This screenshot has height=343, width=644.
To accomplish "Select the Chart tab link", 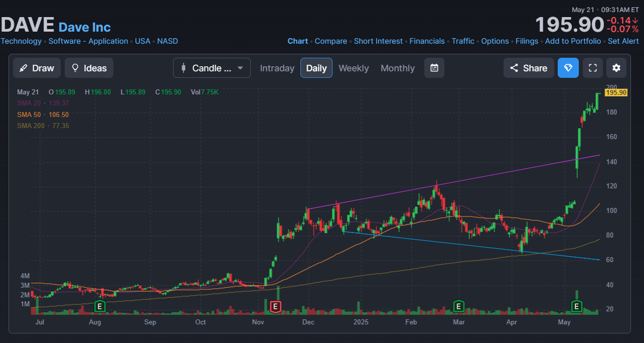I will [298, 41].
